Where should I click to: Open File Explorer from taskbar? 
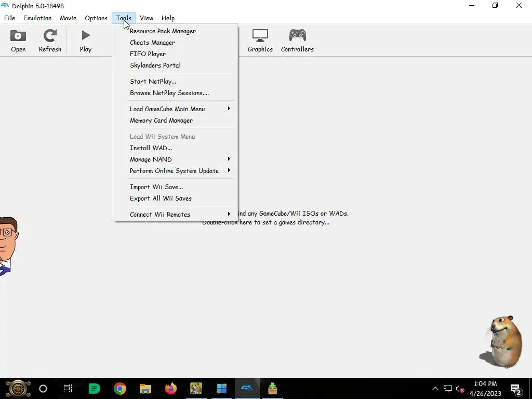point(145,389)
